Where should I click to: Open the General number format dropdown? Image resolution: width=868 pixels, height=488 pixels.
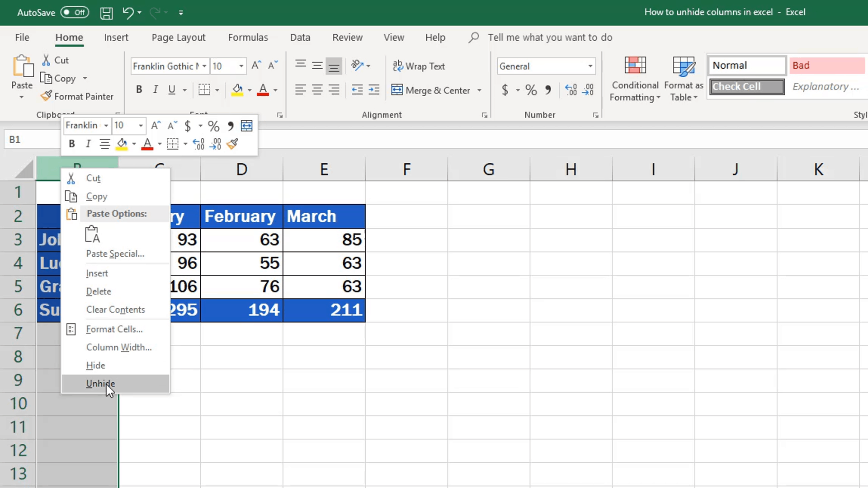[590, 66]
